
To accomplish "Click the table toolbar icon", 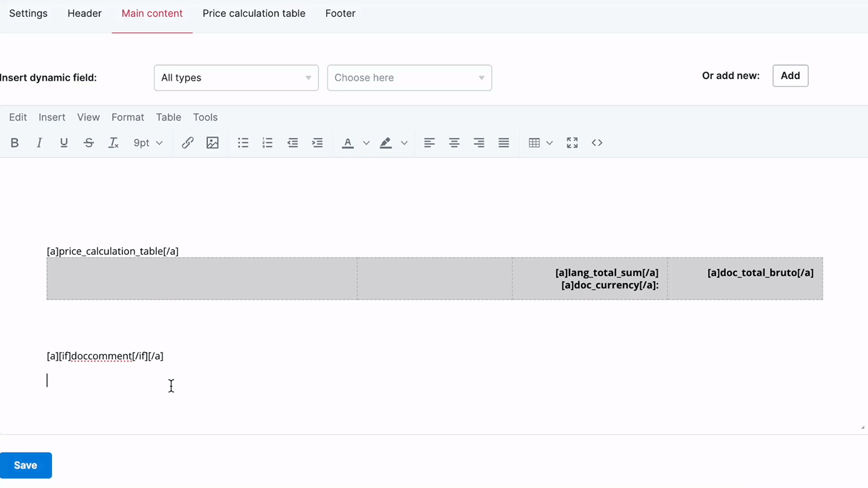I will [x=534, y=143].
